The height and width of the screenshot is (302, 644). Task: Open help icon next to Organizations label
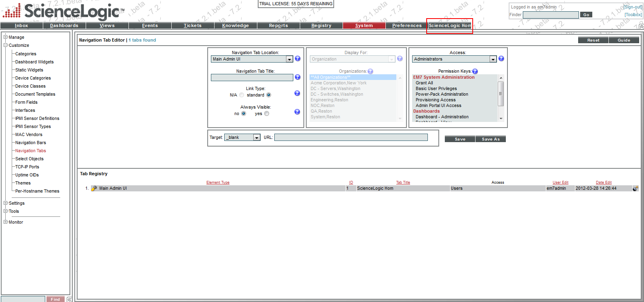click(x=370, y=71)
